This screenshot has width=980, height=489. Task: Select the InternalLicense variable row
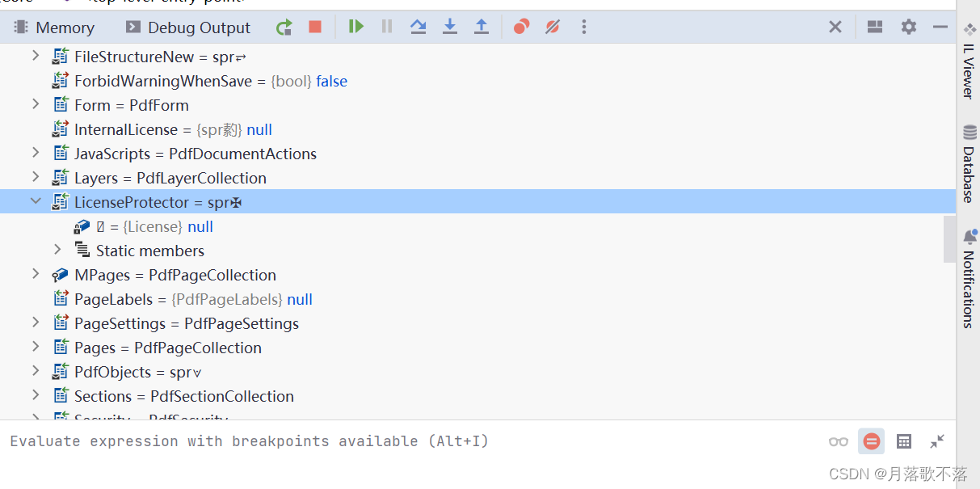pyautogui.click(x=477, y=129)
